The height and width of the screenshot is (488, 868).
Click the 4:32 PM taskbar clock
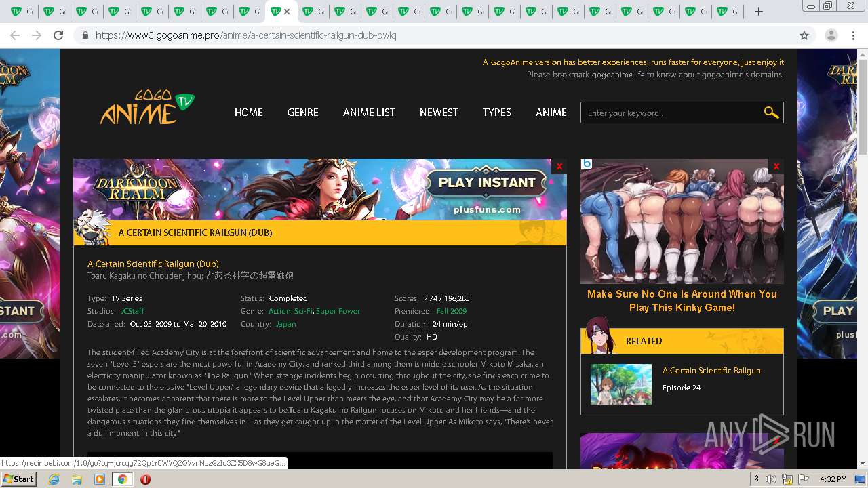833,479
